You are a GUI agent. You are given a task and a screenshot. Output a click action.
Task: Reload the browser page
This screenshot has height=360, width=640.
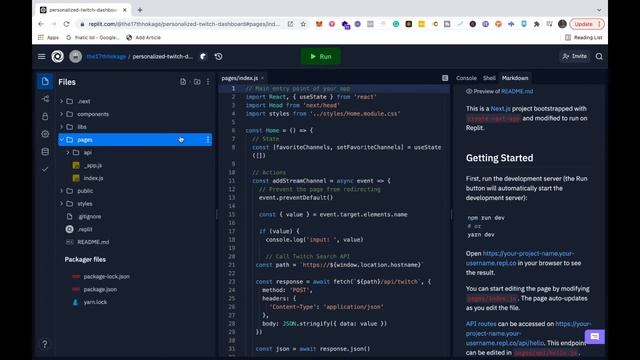66,24
